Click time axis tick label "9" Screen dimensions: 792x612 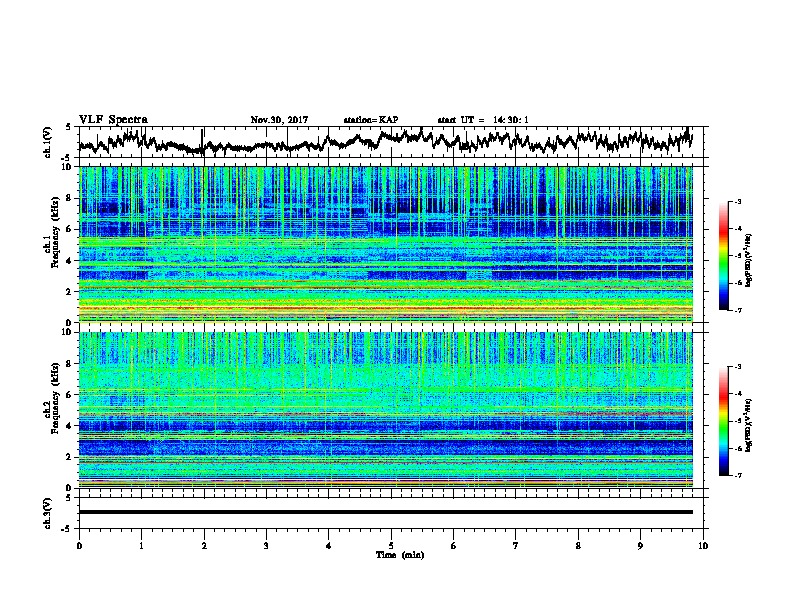(x=640, y=546)
